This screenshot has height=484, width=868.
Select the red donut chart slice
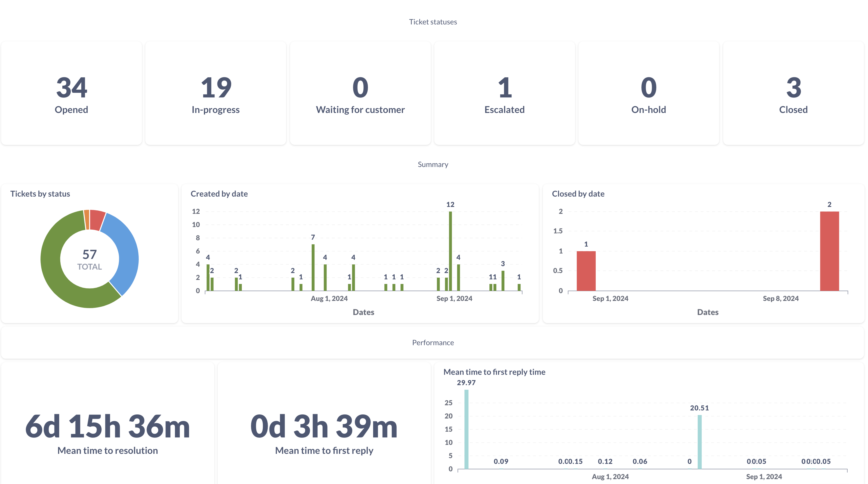click(97, 220)
